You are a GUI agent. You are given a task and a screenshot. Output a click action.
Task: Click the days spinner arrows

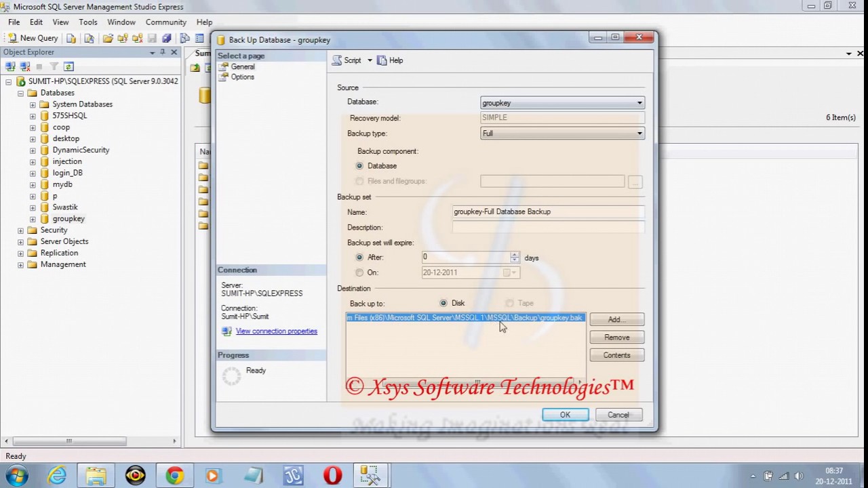515,257
